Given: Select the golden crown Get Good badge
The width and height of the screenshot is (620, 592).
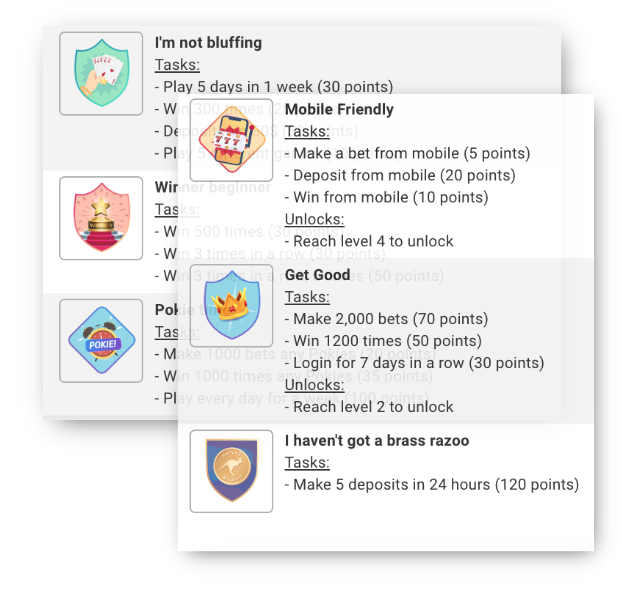Looking at the screenshot, I should [x=231, y=305].
